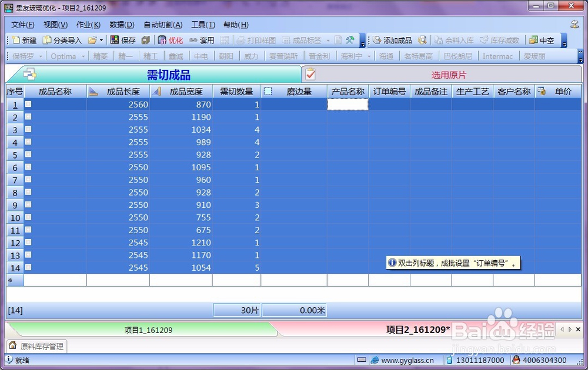The width and height of the screenshot is (588, 370).
Task: Click the 磨边量 column header
Action: click(x=294, y=92)
